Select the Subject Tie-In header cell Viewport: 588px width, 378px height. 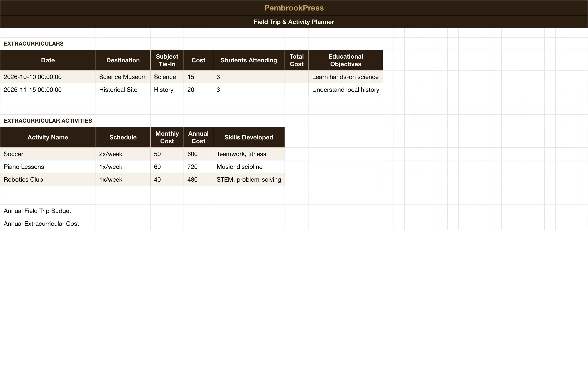click(167, 60)
